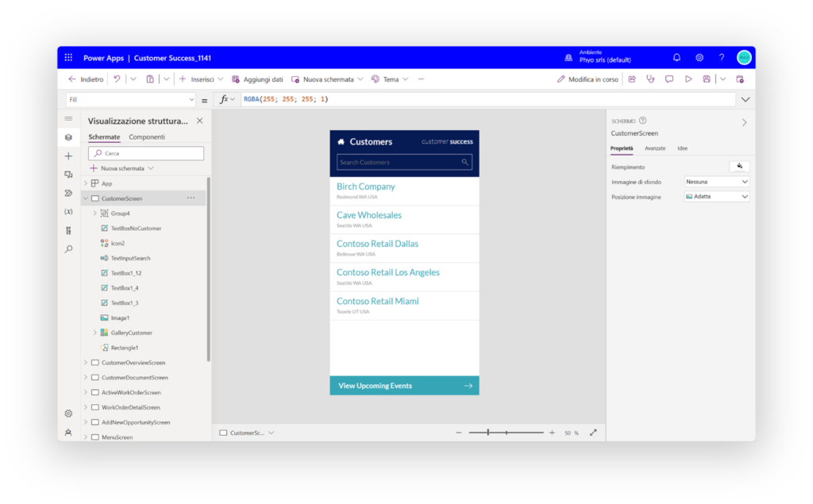Click the publish icon in toolbar
Image resolution: width=813 pixels, height=504 pixels.
coord(740,79)
